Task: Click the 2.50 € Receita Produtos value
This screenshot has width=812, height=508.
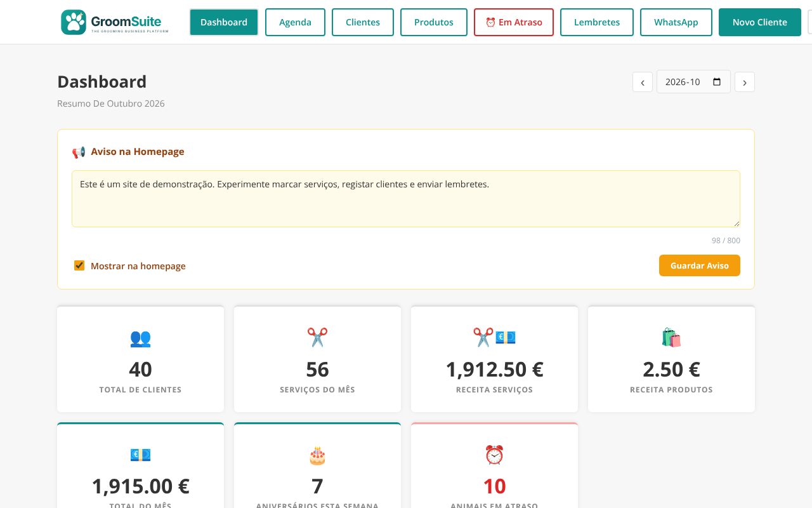Action: click(x=671, y=369)
